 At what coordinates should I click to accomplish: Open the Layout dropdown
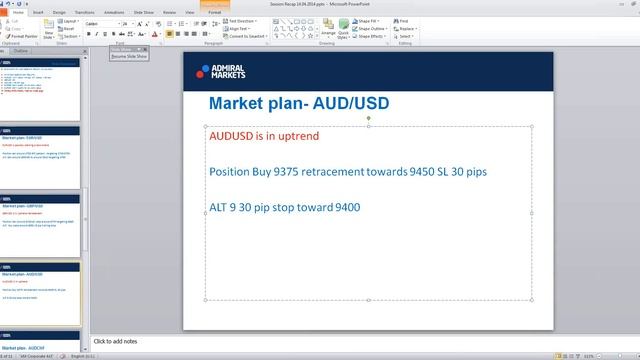pos(68,21)
